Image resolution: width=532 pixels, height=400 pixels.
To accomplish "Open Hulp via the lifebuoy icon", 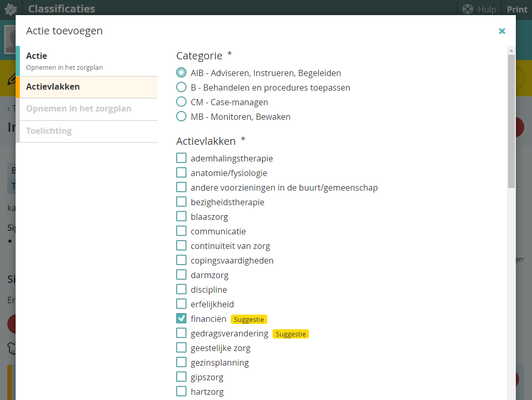I will pyautogui.click(x=468, y=9).
